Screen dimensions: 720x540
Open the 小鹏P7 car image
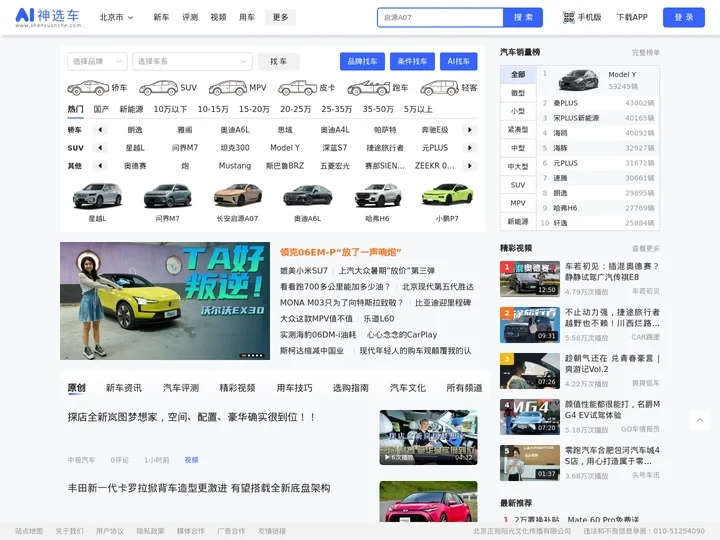447,196
